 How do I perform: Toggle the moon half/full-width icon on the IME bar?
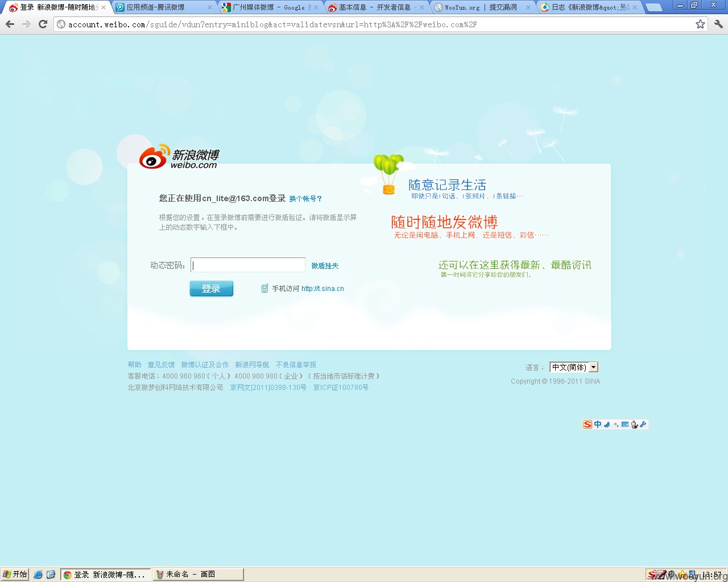click(x=607, y=425)
